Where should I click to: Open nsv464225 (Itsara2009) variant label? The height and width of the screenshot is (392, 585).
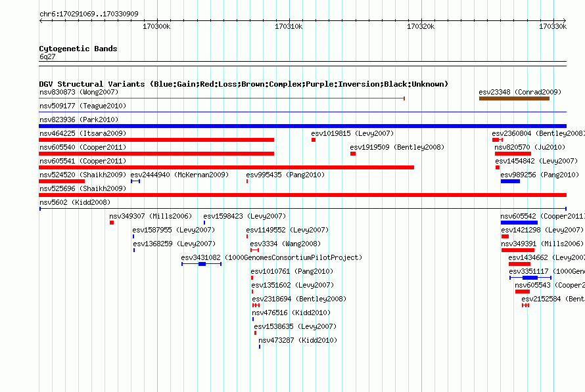83,133
